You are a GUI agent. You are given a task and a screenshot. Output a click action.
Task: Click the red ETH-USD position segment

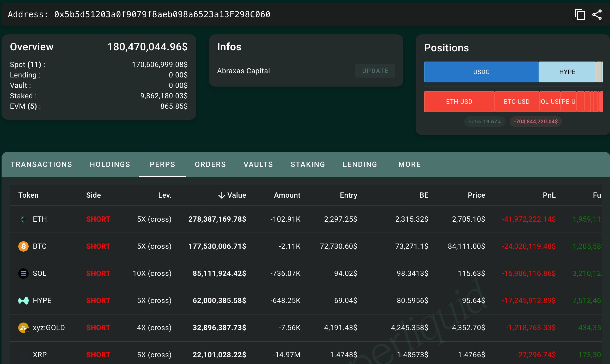[x=459, y=102]
